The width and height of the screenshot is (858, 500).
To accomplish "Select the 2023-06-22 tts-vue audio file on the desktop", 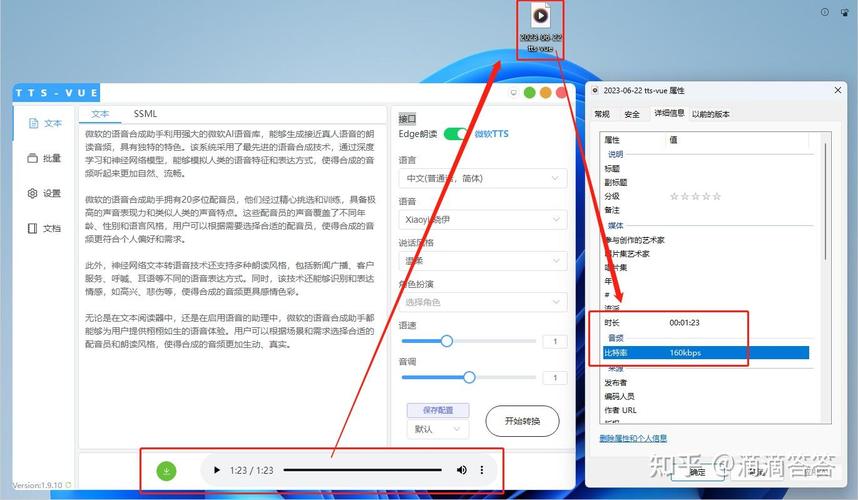I will (540, 28).
